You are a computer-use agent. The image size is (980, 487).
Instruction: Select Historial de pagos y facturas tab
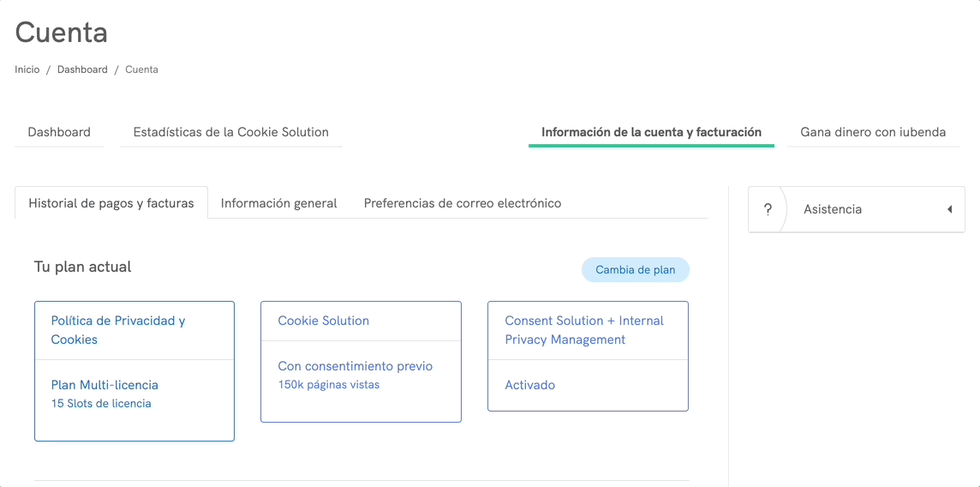pyautogui.click(x=111, y=203)
